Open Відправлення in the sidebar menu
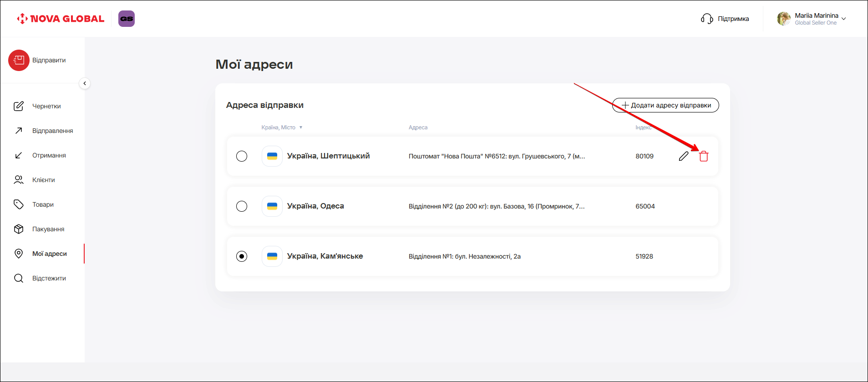The height and width of the screenshot is (382, 868). [52, 131]
